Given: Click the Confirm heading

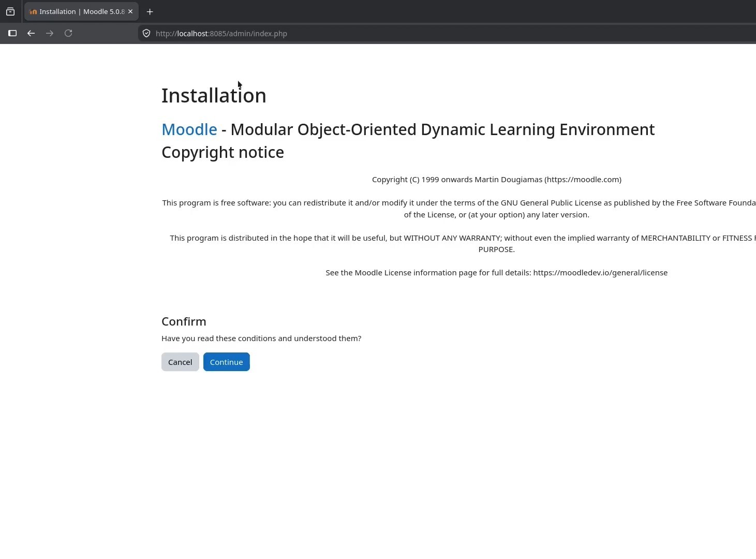Looking at the screenshot, I should 184,321.
